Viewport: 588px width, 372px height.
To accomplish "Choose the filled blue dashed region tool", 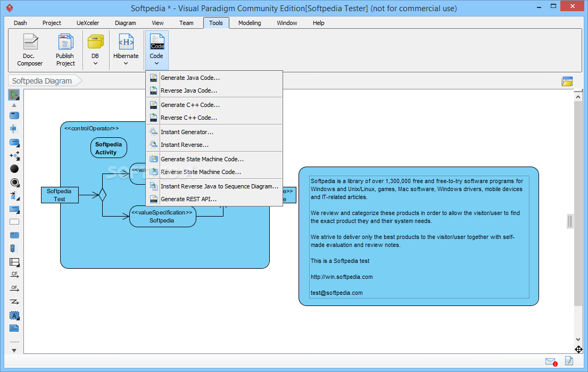I will 14,235.
